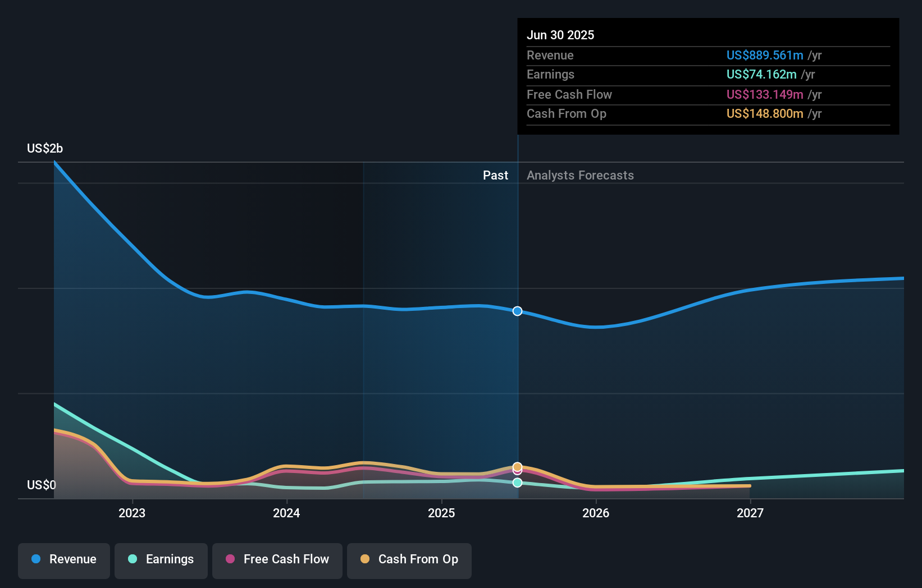
Task: Toggle the Revenue series in the legend
Action: [63, 560]
